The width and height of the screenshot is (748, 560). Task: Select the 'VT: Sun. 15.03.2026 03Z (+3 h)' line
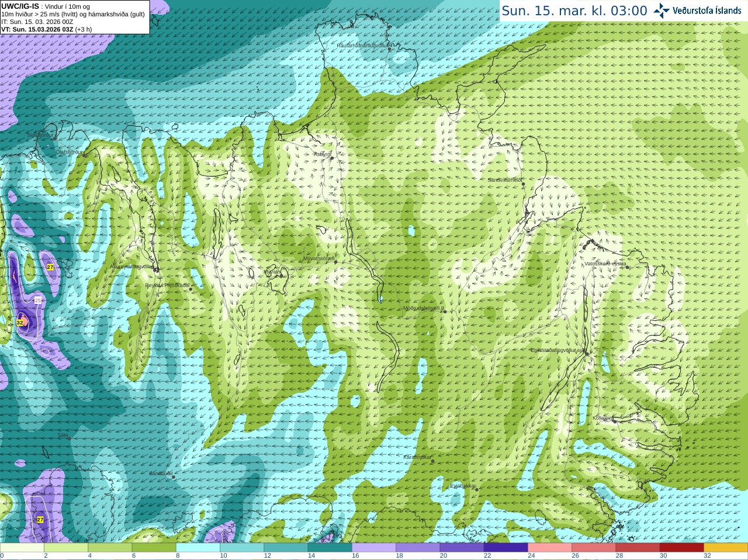(46, 29)
